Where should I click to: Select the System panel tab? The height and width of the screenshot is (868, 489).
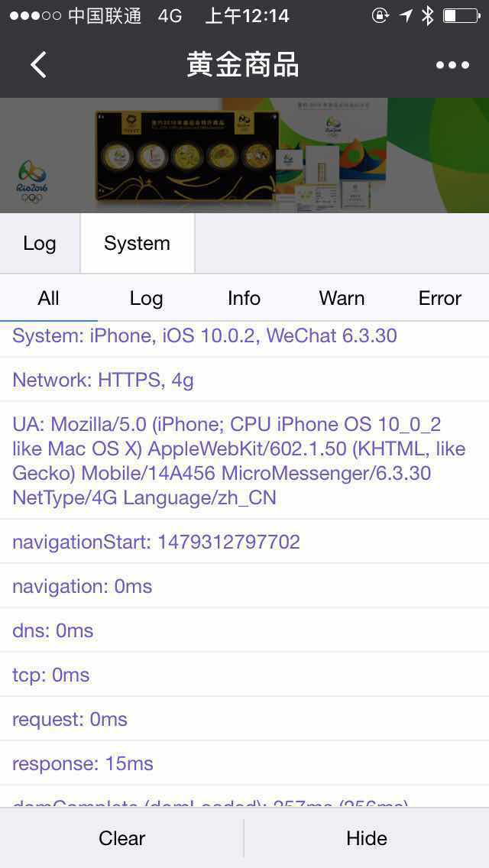click(138, 244)
